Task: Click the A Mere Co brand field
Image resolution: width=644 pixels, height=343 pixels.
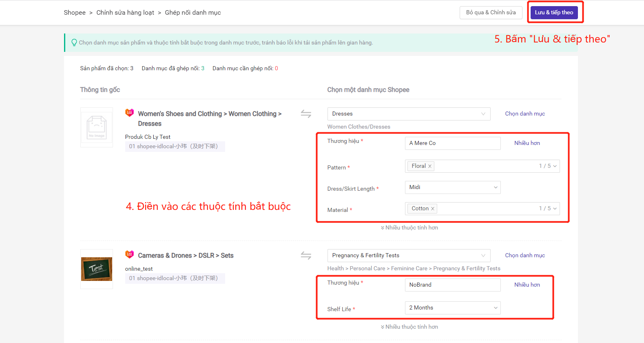Action: click(x=453, y=143)
